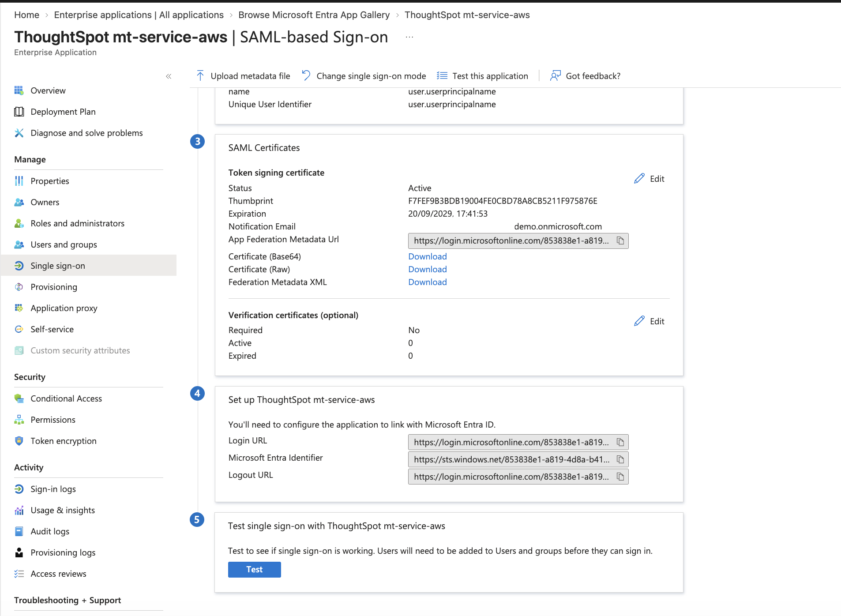The height and width of the screenshot is (616, 841).
Task: Click the Owners people icon
Action: [x=19, y=202]
